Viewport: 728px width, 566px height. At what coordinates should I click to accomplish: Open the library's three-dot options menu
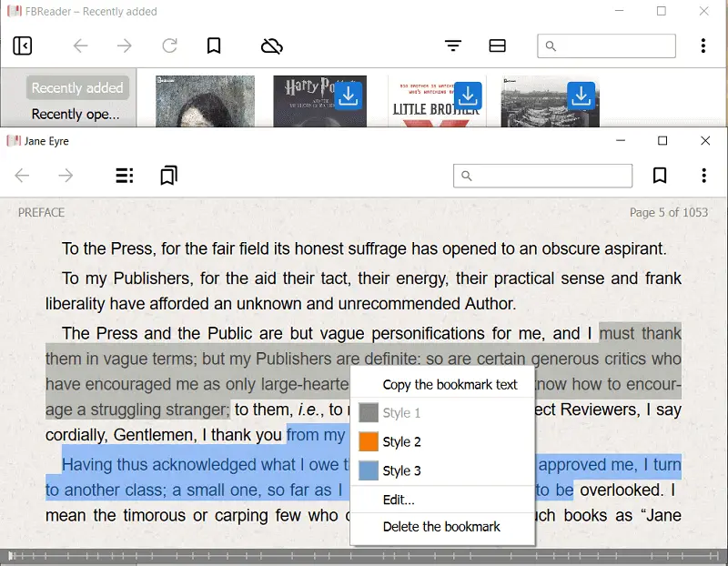pos(703,45)
